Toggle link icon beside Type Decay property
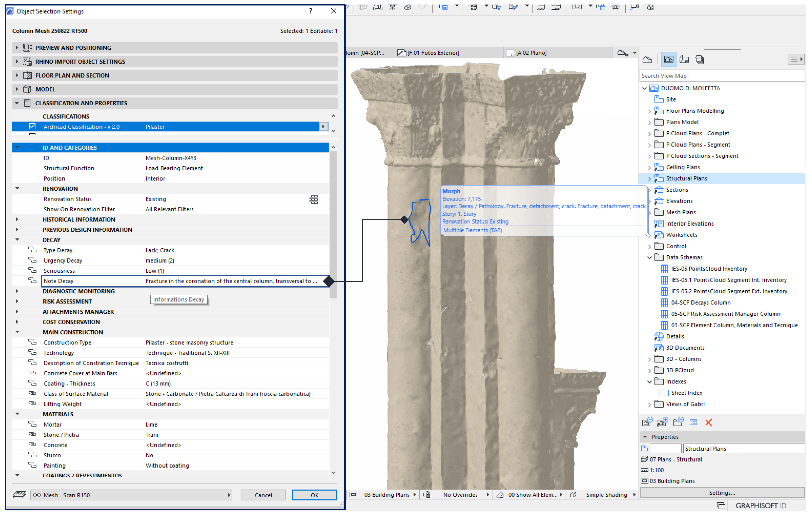This screenshot has height=515, width=812. (32, 250)
